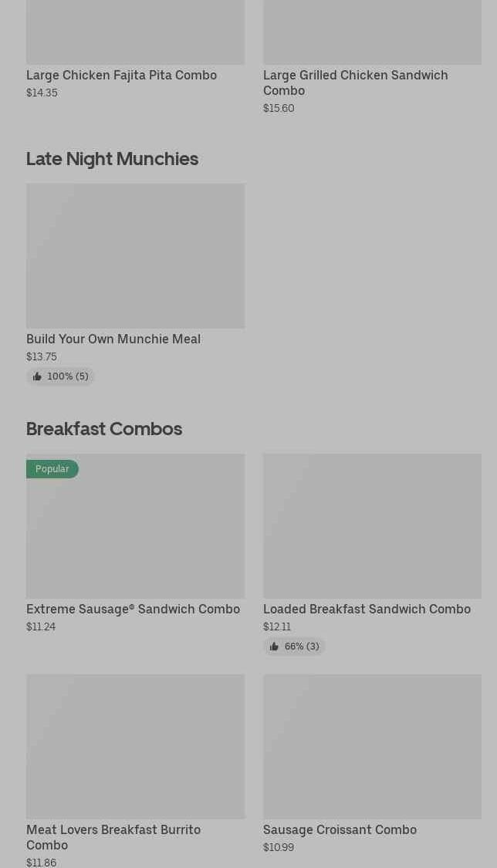The width and height of the screenshot is (497, 868).
Task: Open Sausage Croissant Combo photo
Action: 372,746
